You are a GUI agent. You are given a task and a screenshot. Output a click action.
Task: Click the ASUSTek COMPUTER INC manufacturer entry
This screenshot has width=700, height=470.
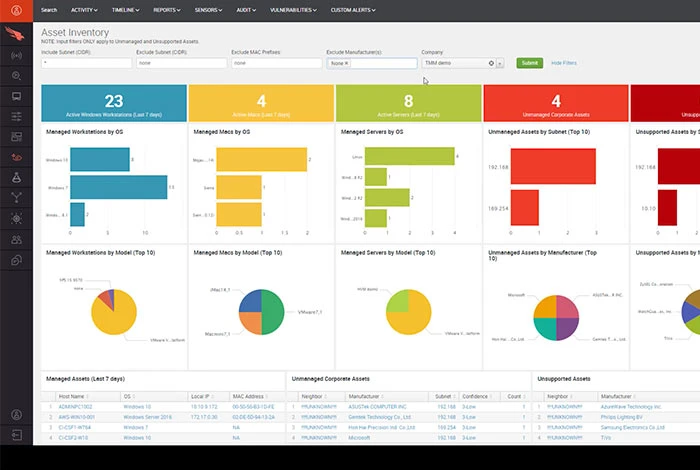(x=377, y=407)
